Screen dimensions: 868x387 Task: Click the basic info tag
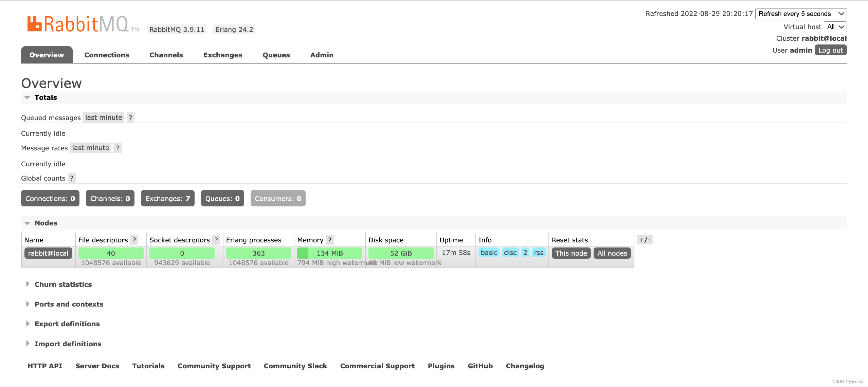pos(489,253)
